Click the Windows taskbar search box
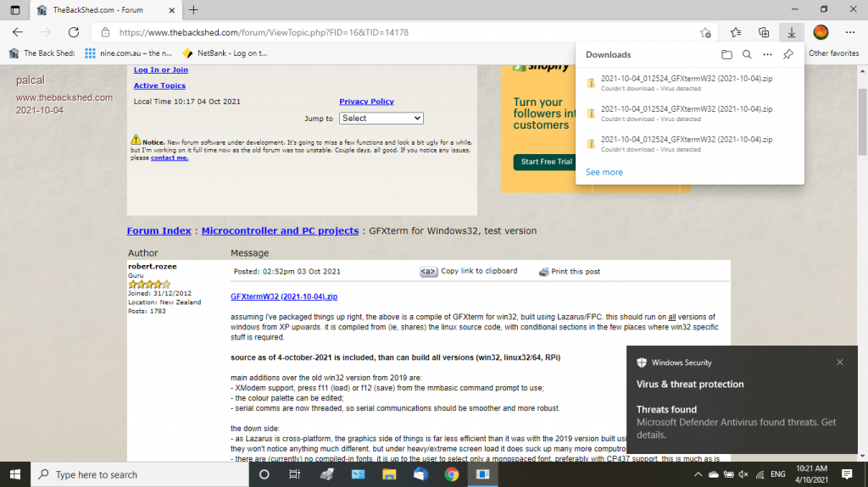Image resolution: width=868 pixels, height=487 pixels. click(x=127, y=475)
